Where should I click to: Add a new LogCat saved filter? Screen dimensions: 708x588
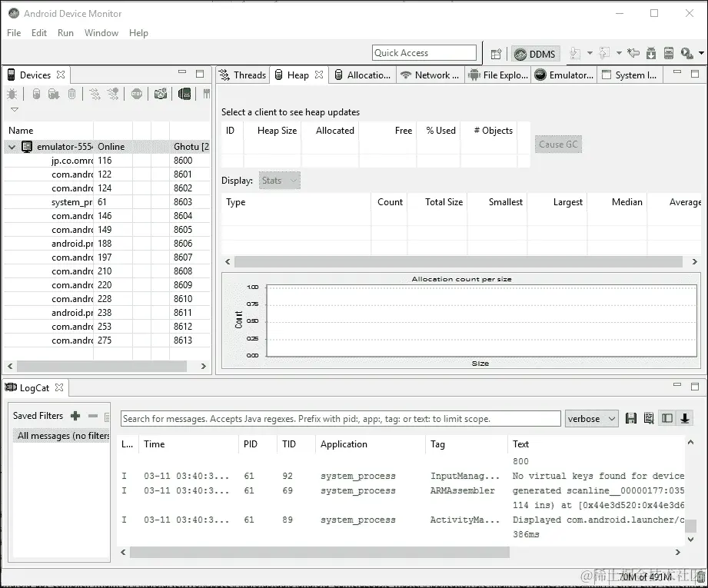coord(75,416)
